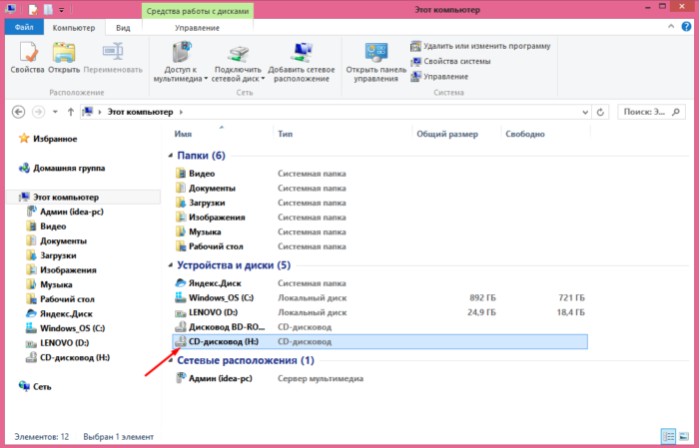This screenshot has height=448, width=699.
Task: Collapse the Папки (6) group
Action: click(x=170, y=156)
